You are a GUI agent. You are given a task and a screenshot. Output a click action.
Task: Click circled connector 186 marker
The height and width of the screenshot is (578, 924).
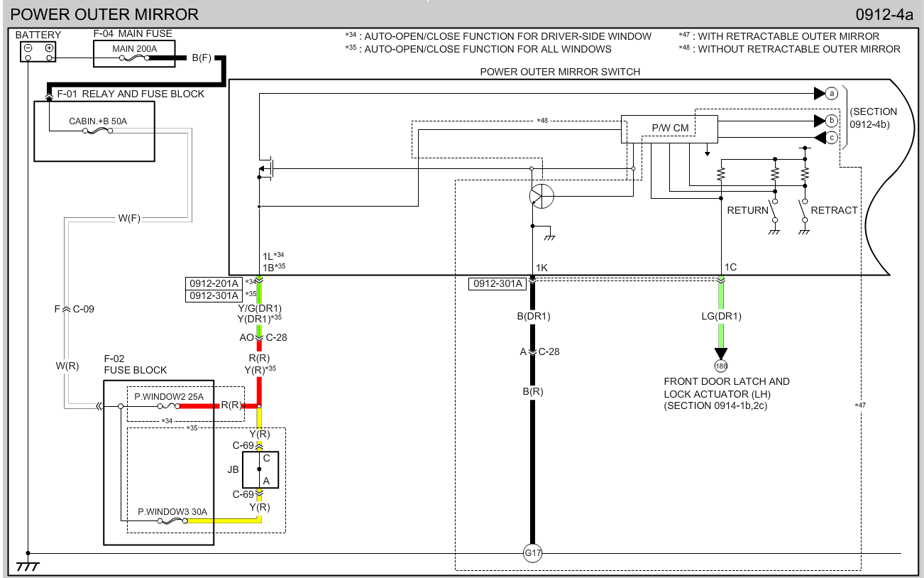(721, 366)
